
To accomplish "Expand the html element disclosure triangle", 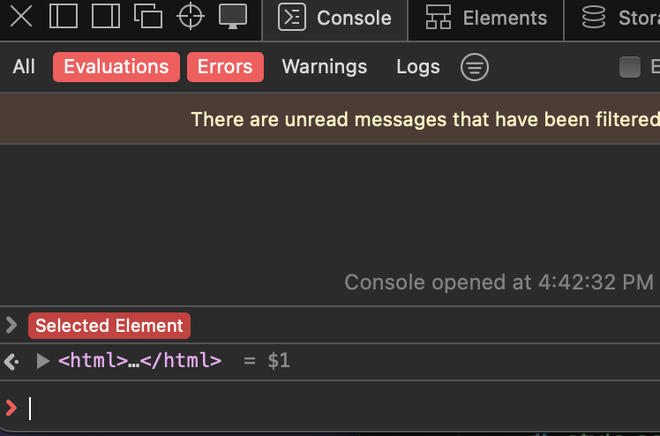I will point(43,360).
